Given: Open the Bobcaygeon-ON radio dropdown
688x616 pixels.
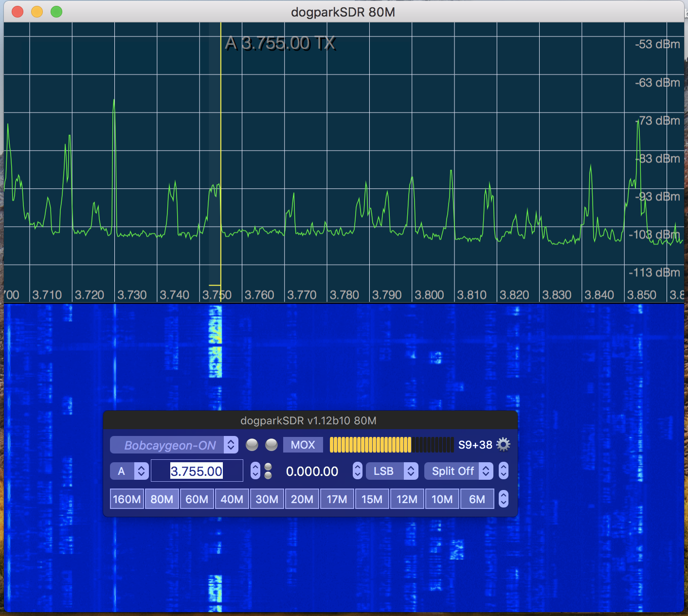Looking at the screenshot, I should click(174, 445).
